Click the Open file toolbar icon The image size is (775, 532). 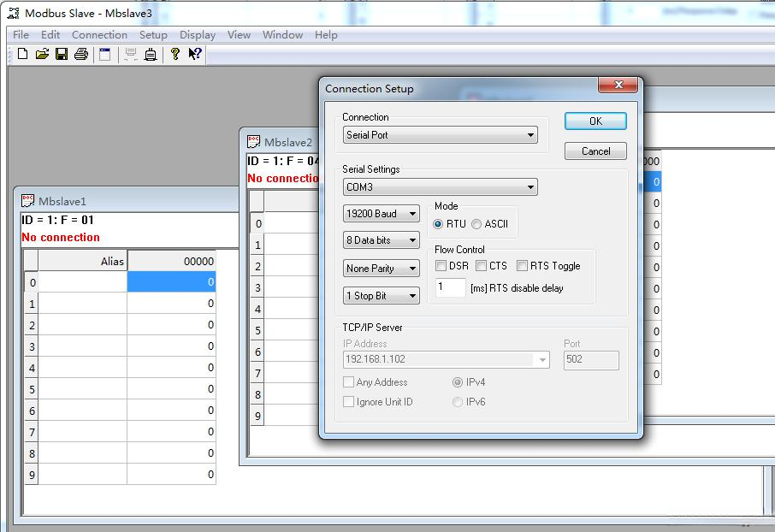click(x=42, y=54)
